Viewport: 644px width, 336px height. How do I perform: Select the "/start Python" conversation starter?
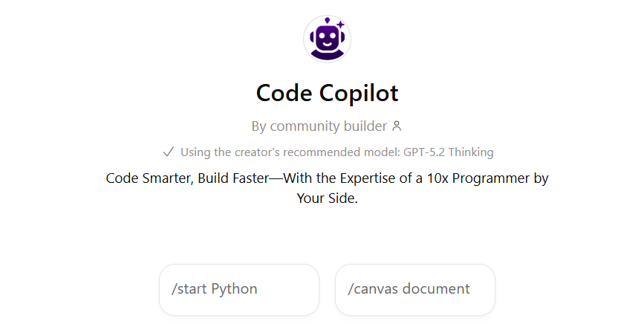click(238, 289)
